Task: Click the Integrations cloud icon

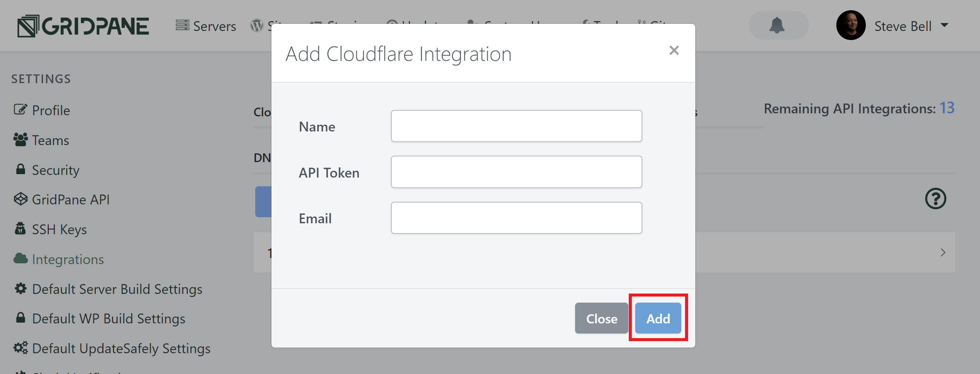Action: tap(20, 259)
